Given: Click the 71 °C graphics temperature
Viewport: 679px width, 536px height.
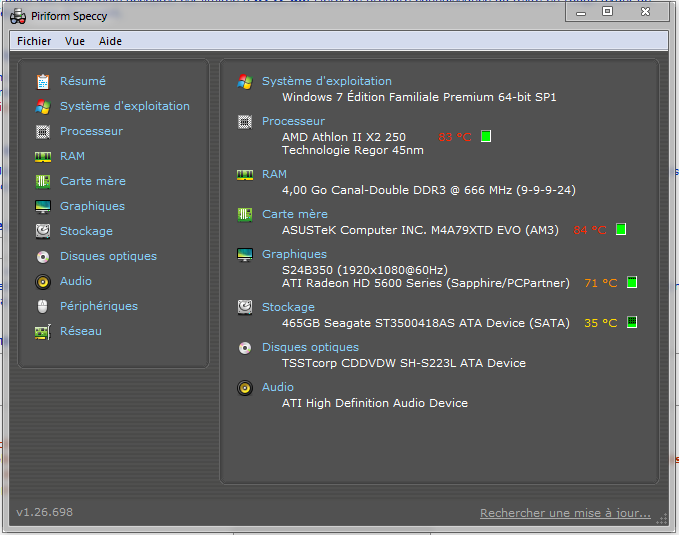Looking at the screenshot, I should pos(601,284).
